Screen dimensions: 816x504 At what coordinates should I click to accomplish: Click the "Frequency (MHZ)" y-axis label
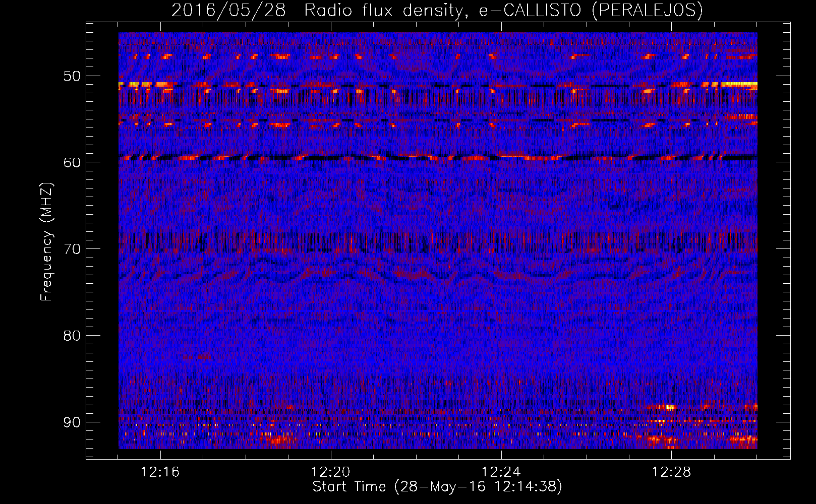[x=46, y=241]
